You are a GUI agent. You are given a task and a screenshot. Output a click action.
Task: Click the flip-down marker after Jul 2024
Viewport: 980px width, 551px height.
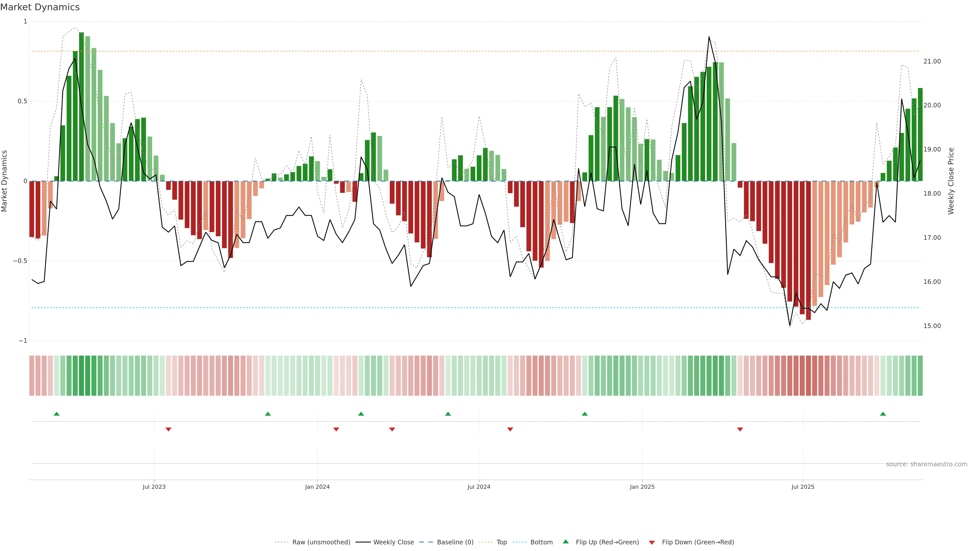[x=510, y=429]
